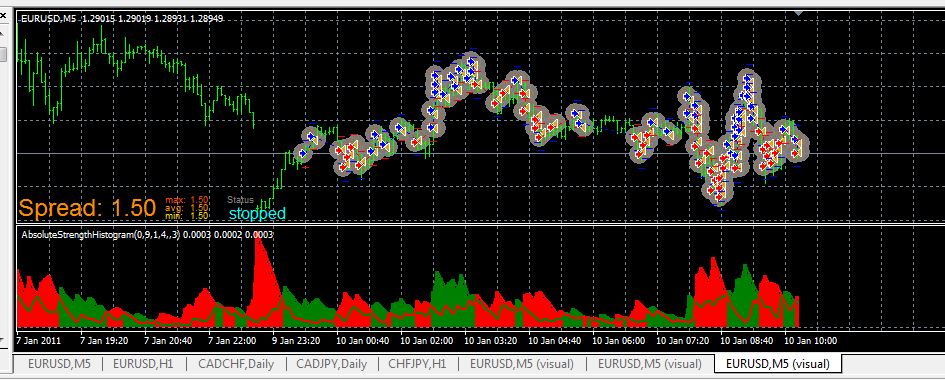Click the '10 Jan 06:00' time label

[x=618, y=341]
